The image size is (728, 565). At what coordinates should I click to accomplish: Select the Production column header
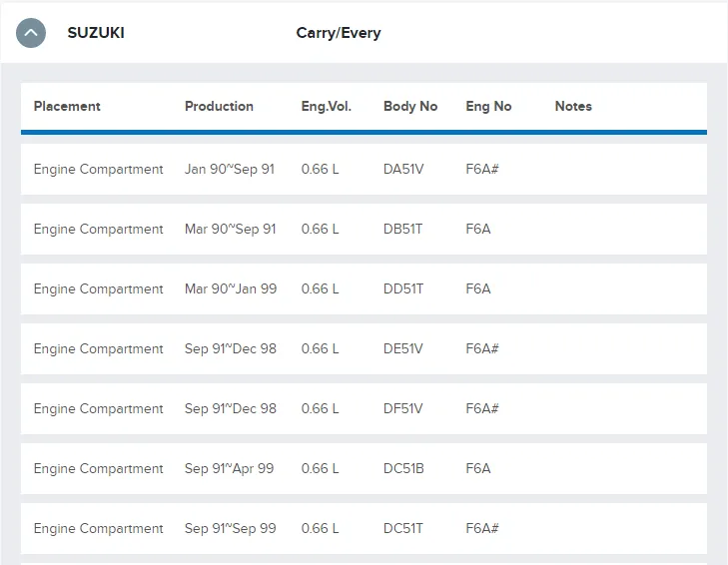click(219, 106)
